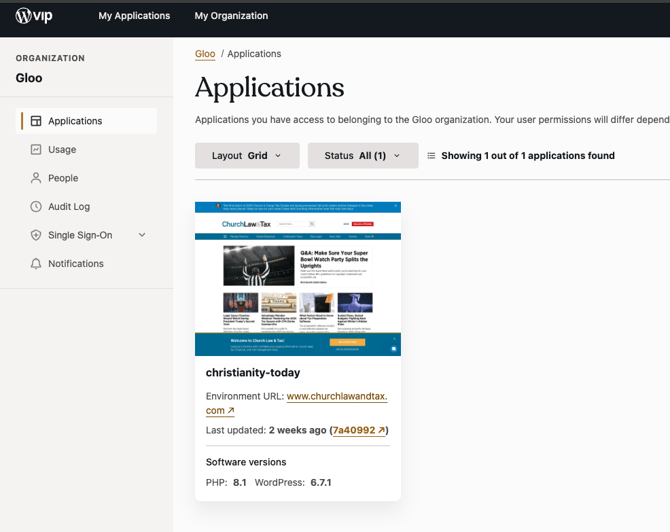Click the 'Last updated: 2 weeks ago' text
The image size is (670, 532).
coord(266,430)
